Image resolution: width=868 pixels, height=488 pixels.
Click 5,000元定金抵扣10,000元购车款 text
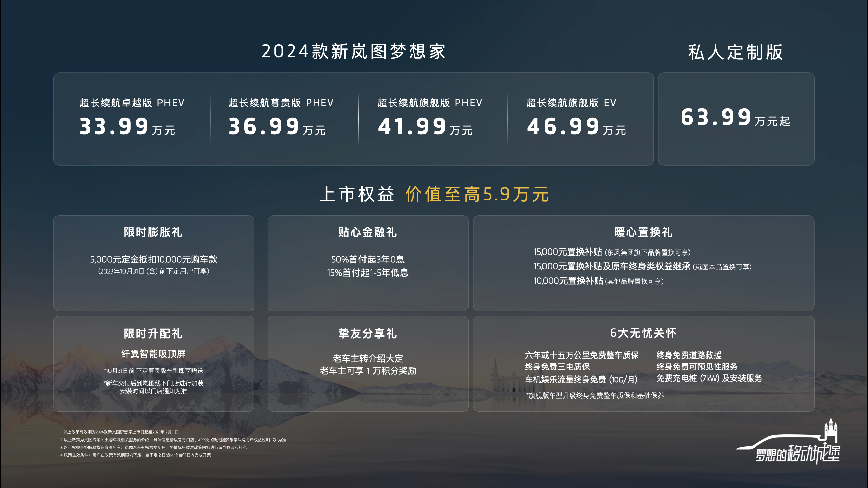[153, 259]
